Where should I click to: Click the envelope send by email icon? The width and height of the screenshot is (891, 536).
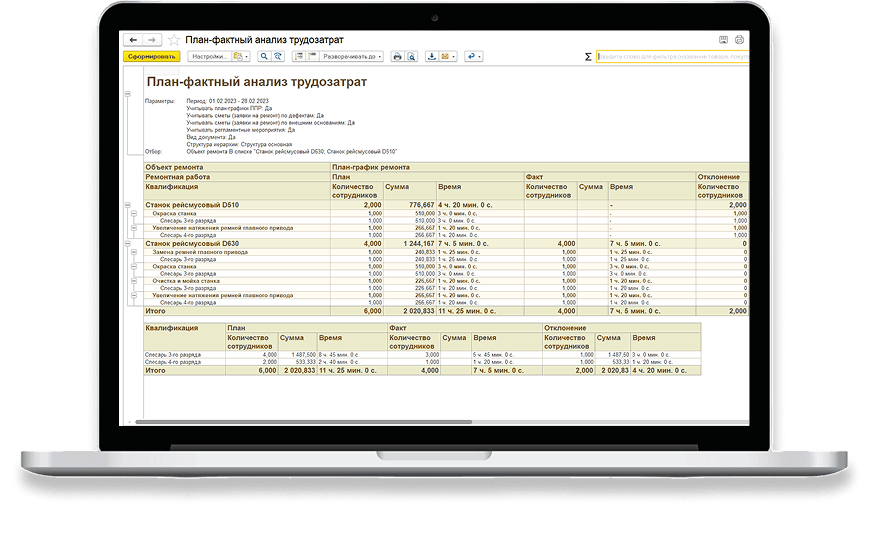445,56
